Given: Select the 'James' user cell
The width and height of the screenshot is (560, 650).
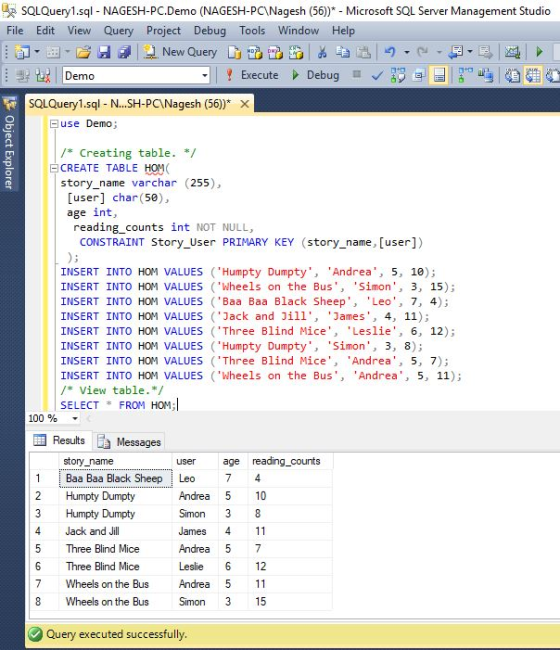Looking at the screenshot, I should point(195,531).
